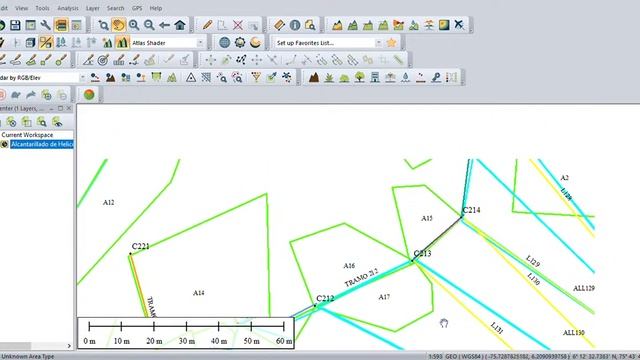
Task: Click the gear projection settings icon
Action: pyautogui.click(x=240, y=42)
